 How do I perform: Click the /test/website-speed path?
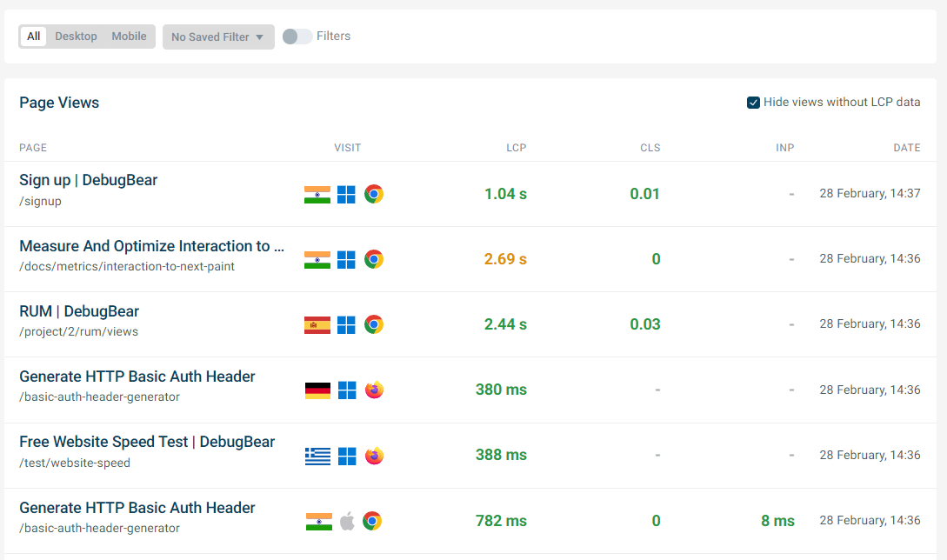[75, 463]
